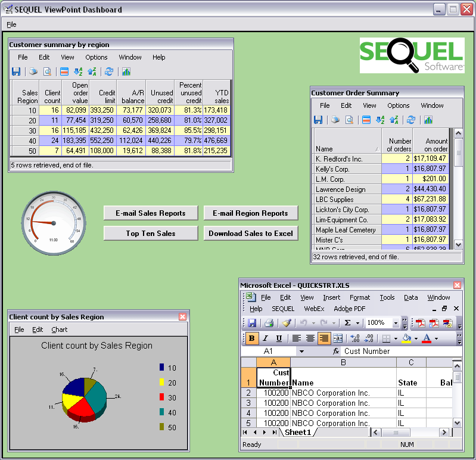476x460 pixels.
Task: Save icon in Customer Order Summary toolbar
Action: [x=318, y=120]
